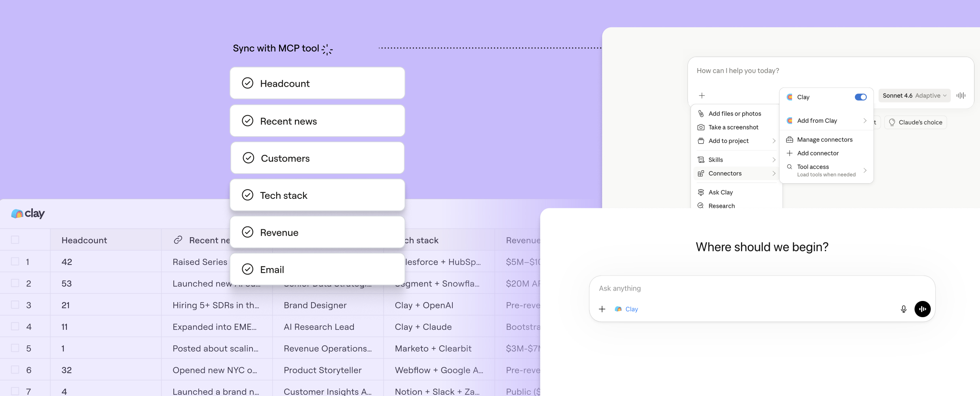Viewport: 980px width, 396px height.
Task: Click the plus icon beside Add connector
Action: (x=790, y=153)
